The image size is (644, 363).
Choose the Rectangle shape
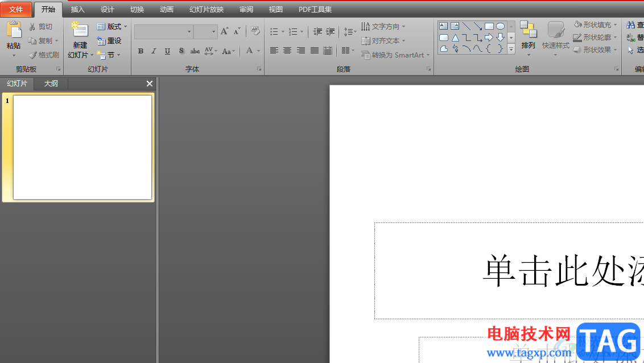(x=489, y=26)
